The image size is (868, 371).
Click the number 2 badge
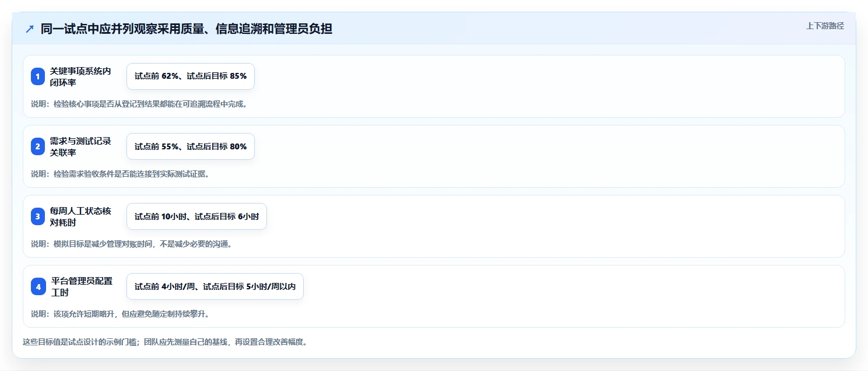click(x=38, y=146)
